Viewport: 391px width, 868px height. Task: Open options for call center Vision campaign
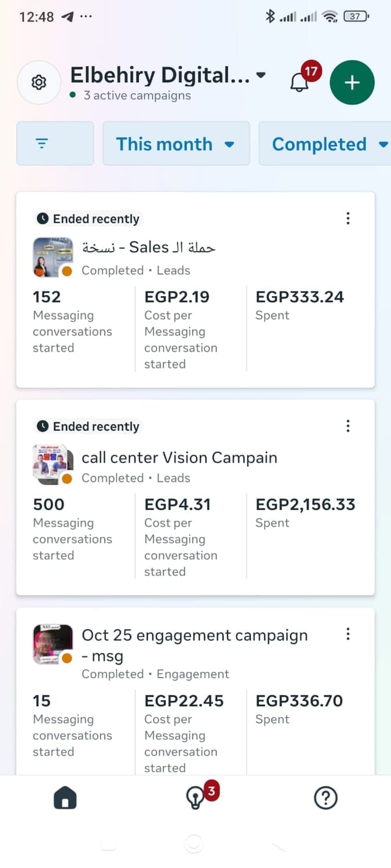(x=348, y=426)
